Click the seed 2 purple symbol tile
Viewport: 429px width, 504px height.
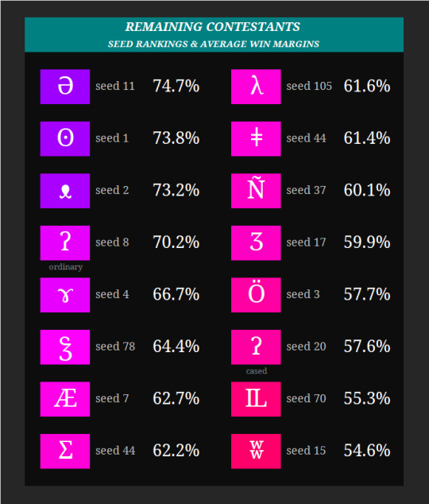65,191
